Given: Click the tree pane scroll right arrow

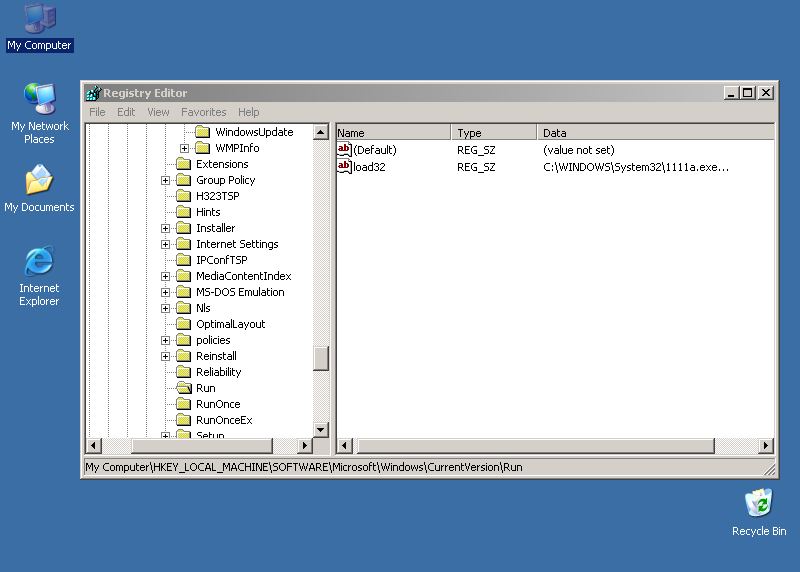Looking at the screenshot, I should point(305,445).
